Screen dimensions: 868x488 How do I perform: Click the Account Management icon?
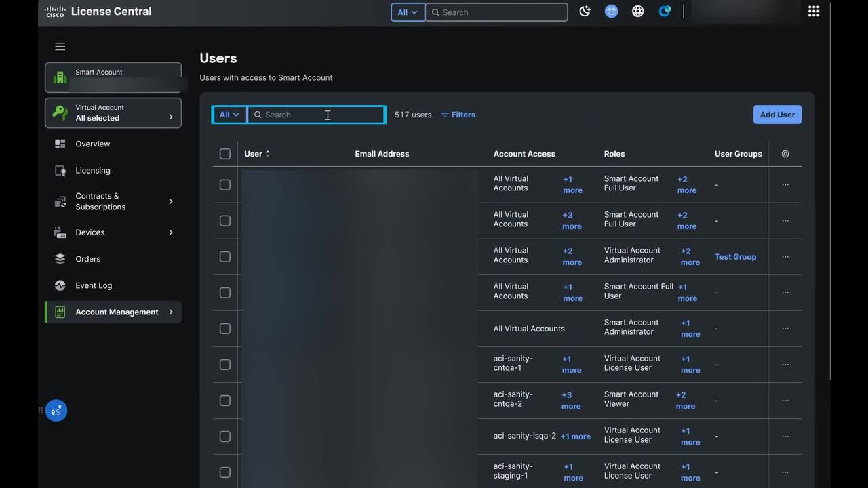pyautogui.click(x=60, y=312)
